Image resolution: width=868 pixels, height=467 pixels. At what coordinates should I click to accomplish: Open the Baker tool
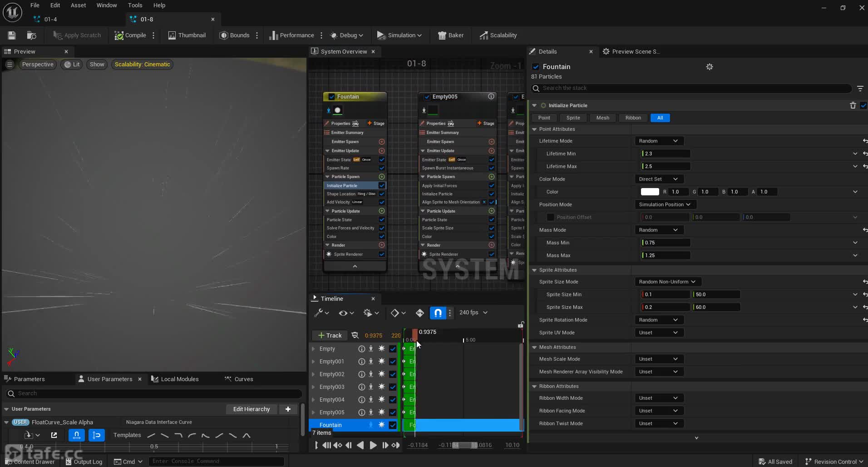[x=450, y=35]
